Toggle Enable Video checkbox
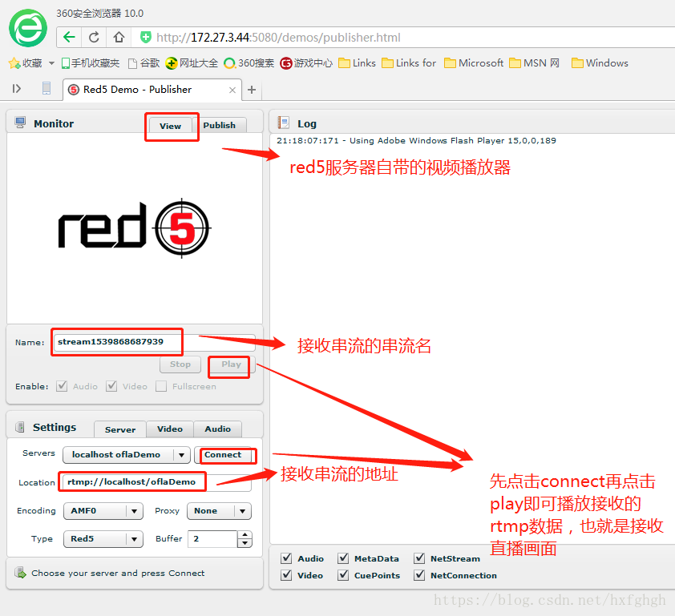Screen dimensions: 675x616 point(112,386)
